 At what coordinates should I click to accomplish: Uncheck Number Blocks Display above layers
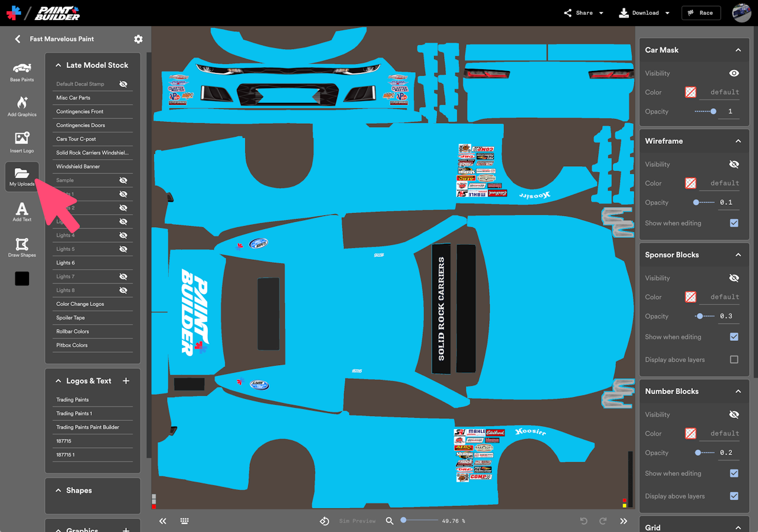[734, 496]
